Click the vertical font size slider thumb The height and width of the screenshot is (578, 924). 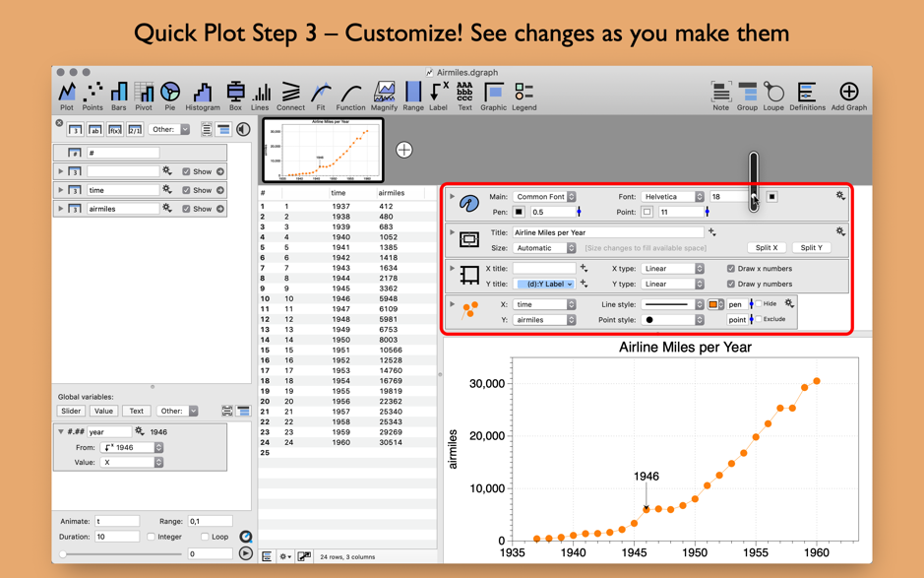click(754, 195)
